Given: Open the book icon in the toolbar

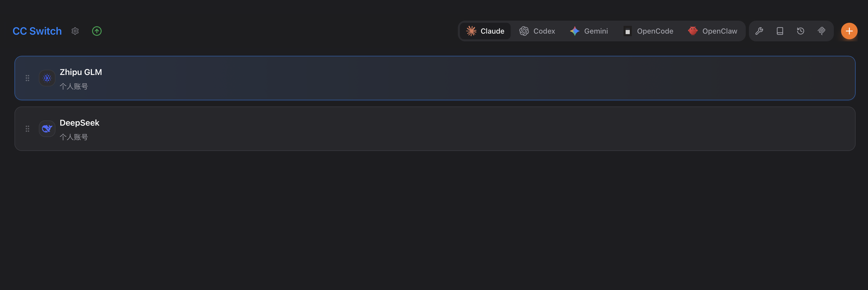Looking at the screenshot, I should pyautogui.click(x=780, y=31).
